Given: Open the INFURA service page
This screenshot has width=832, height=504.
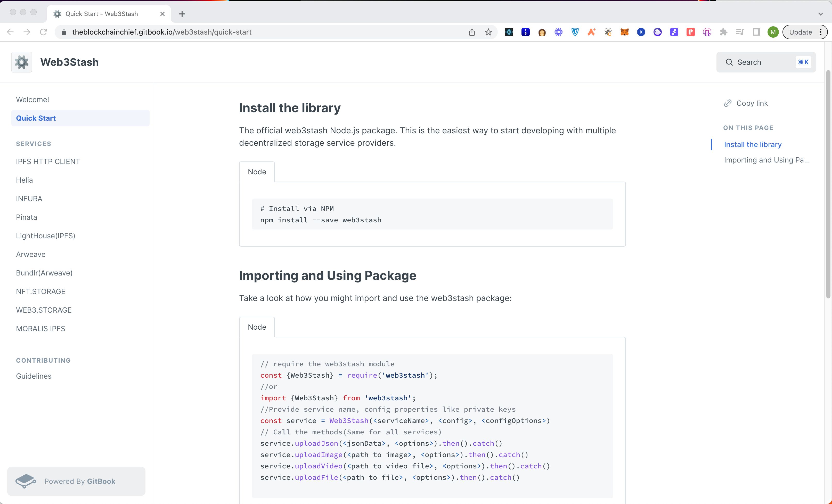Looking at the screenshot, I should (29, 199).
